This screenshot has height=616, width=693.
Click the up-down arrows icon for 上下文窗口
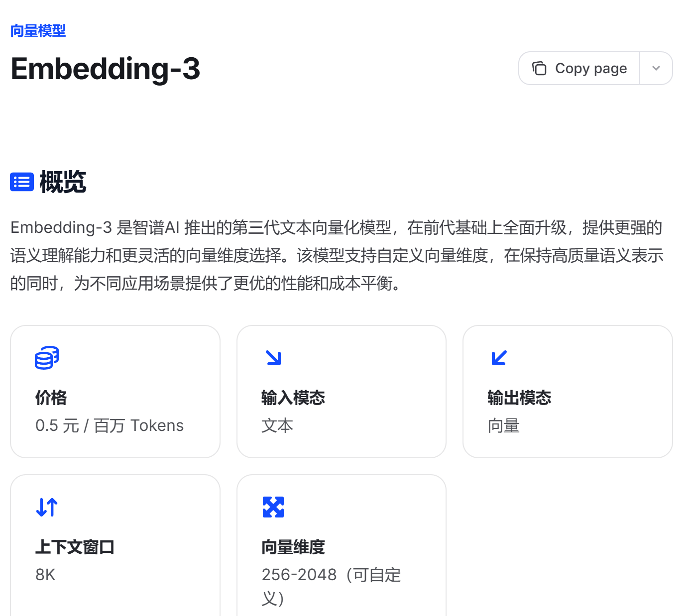click(47, 507)
